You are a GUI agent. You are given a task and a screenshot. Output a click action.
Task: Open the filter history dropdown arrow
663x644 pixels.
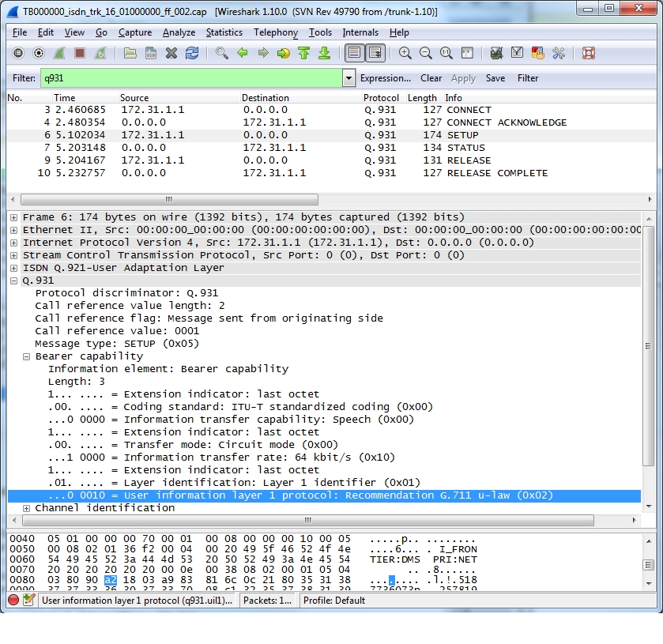point(348,78)
